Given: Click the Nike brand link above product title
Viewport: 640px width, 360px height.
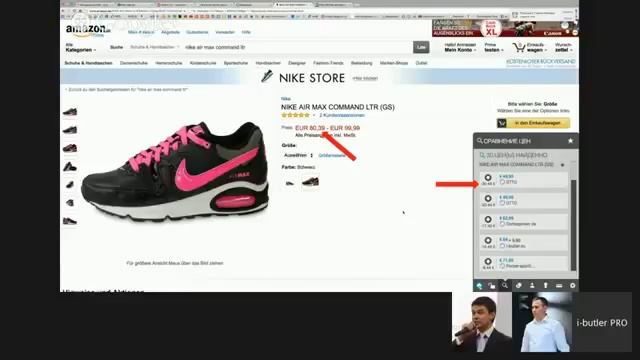Looking at the screenshot, I should (x=286, y=99).
